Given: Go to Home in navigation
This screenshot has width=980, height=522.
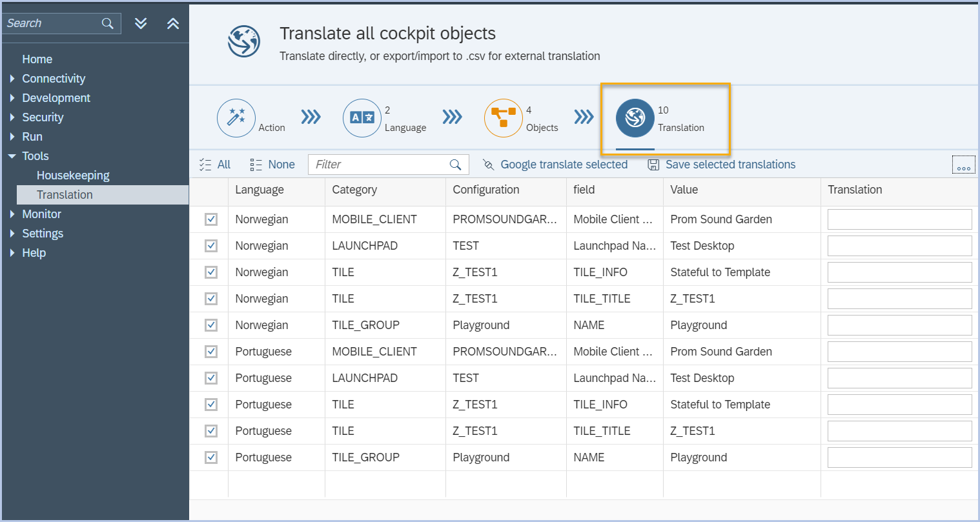Looking at the screenshot, I should [37, 59].
